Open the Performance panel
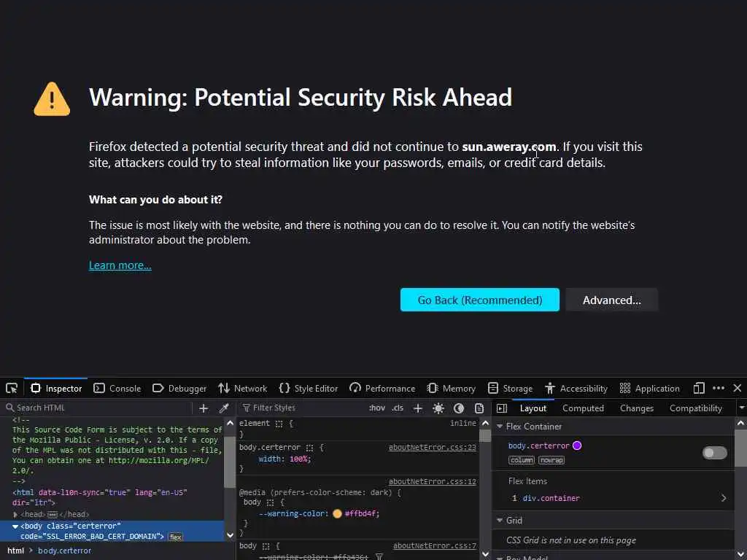The image size is (747, 560). (x=382, y=388)
